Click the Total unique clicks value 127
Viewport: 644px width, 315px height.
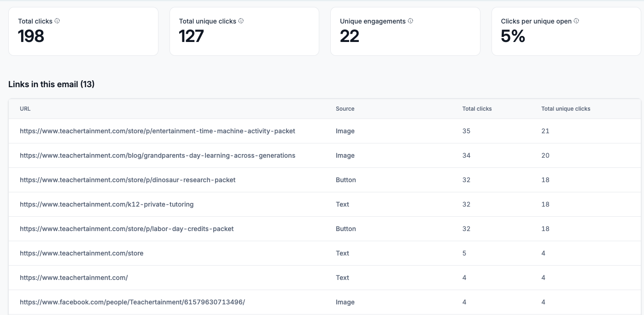click(191, 36)
